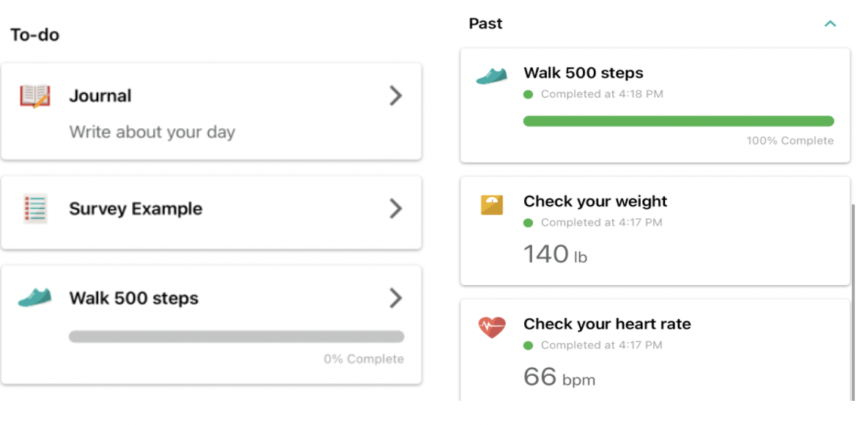The height and width of the screenshot is (425, 868).
Task: Open the Survey Example card
Action: tap(211, 212)
